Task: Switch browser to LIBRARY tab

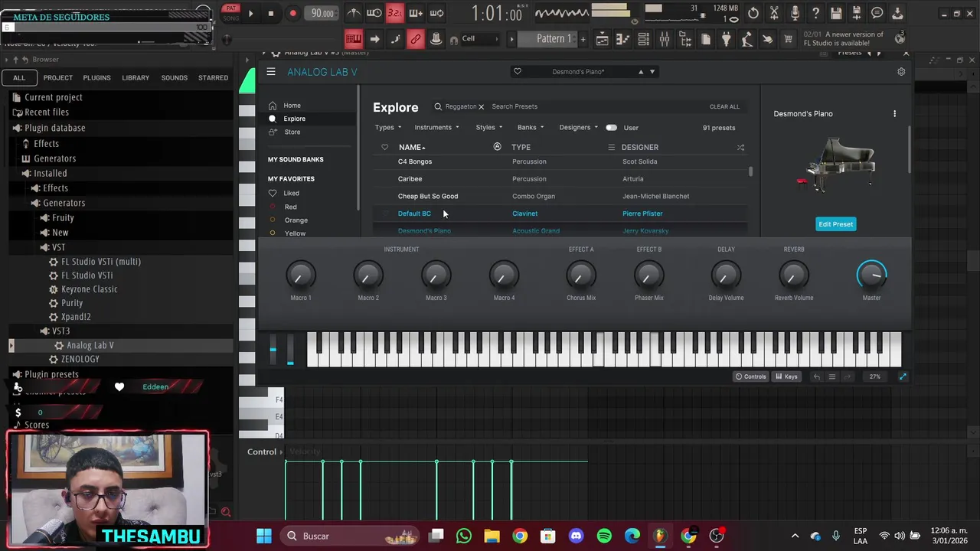Action: (136, 77)
